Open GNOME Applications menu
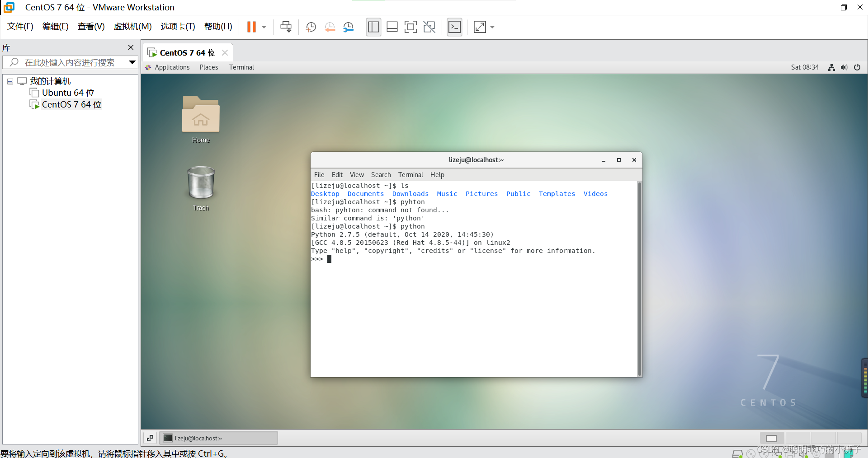 click(x=172, y=67)
